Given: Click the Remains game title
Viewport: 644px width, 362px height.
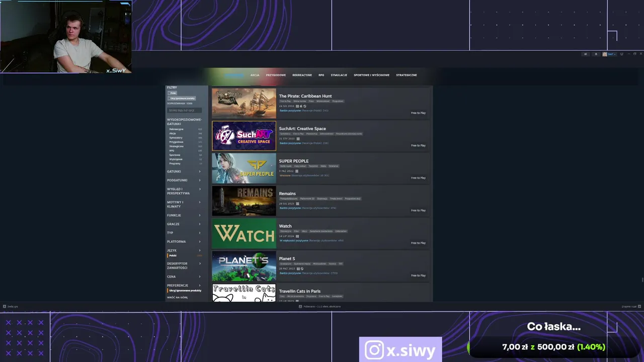Looking at the screenshot, I should (287, 194).
